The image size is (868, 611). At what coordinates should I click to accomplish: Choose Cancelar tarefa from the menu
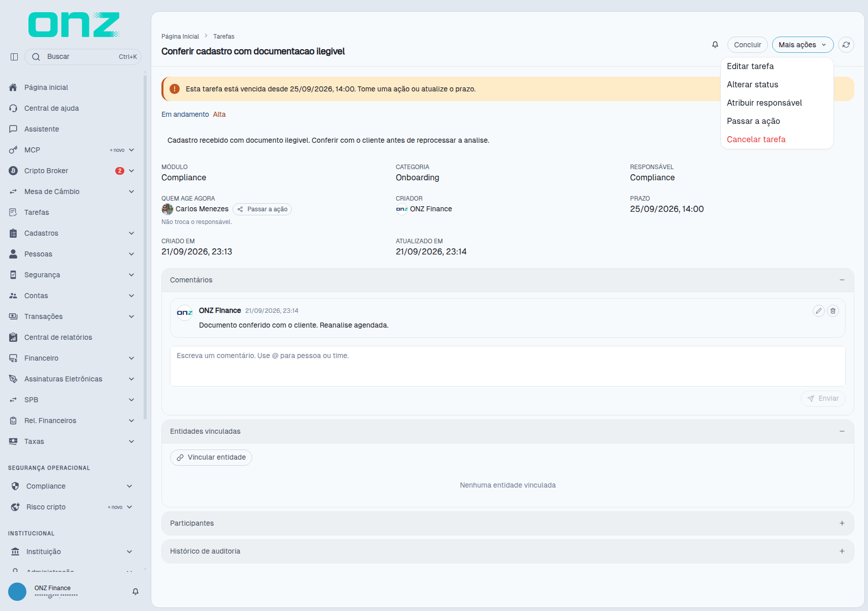pyautogui.click(x=777, y=140)
